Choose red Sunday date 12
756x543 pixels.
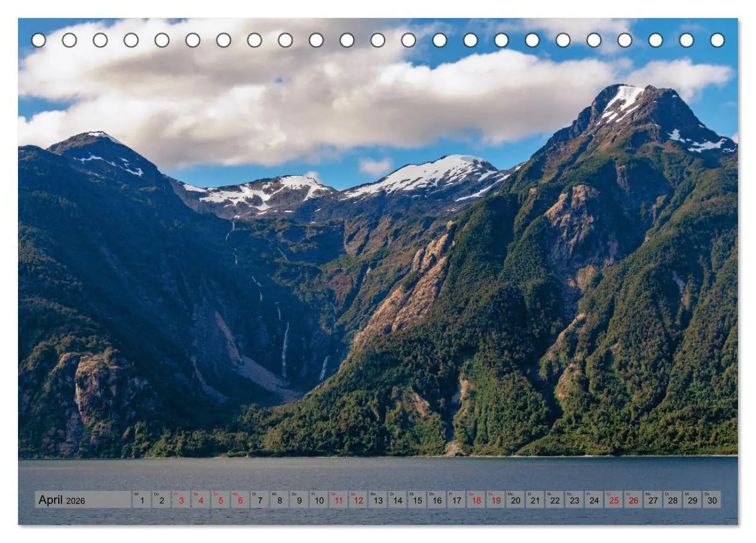pos(358,499)
